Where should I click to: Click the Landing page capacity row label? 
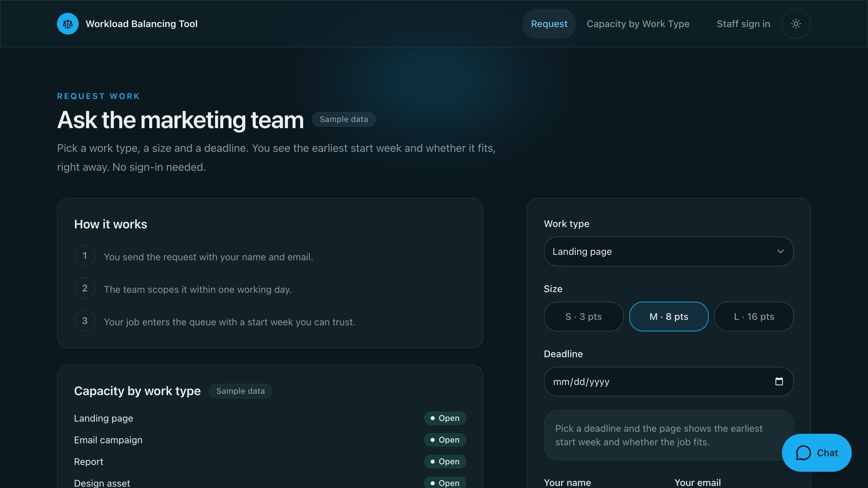(x=103, y=418)
